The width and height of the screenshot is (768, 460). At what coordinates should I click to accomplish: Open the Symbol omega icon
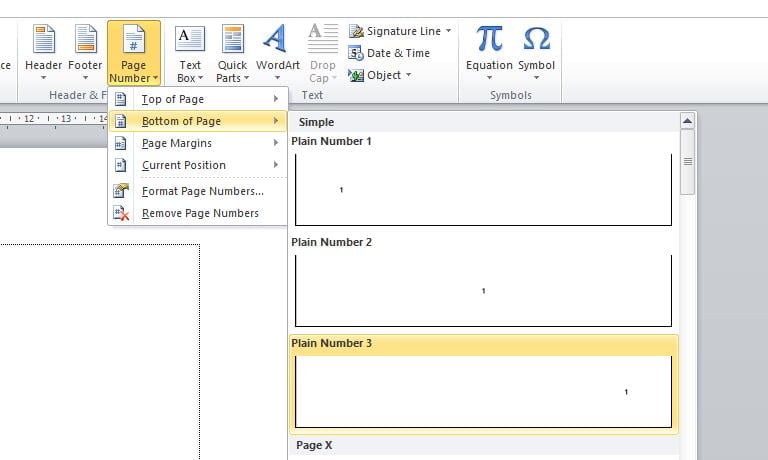[x=536, y=40]
